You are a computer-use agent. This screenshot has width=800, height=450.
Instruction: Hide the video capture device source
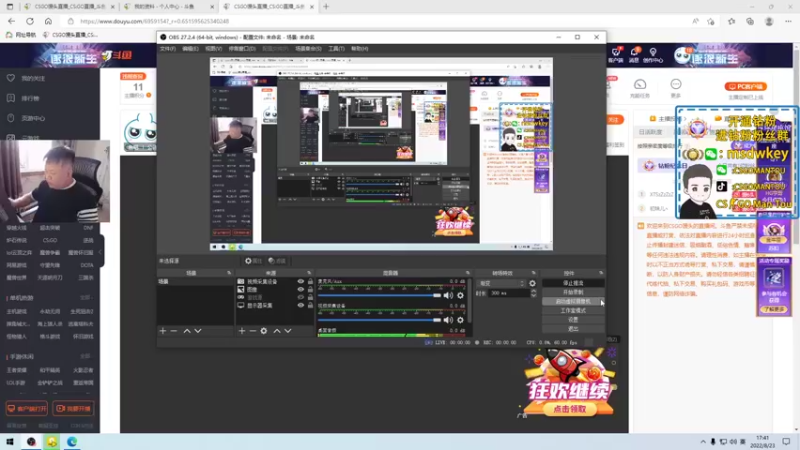[301, 282]
